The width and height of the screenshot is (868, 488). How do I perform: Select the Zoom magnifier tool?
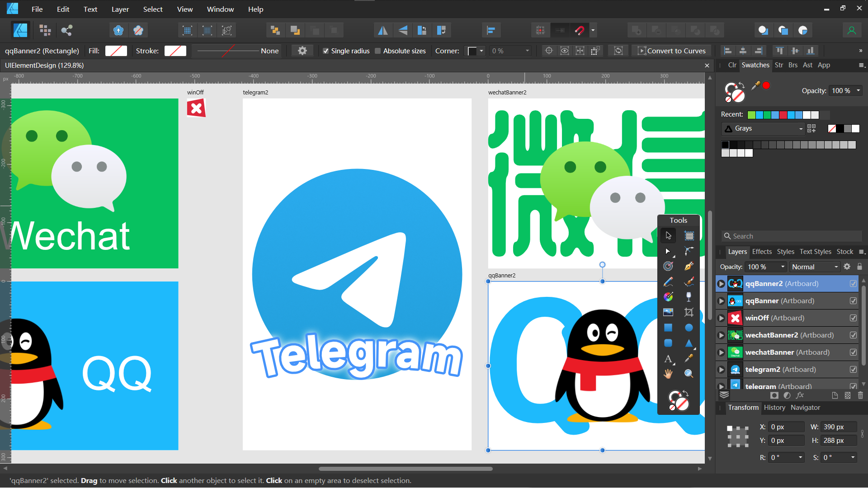(689, 374)
